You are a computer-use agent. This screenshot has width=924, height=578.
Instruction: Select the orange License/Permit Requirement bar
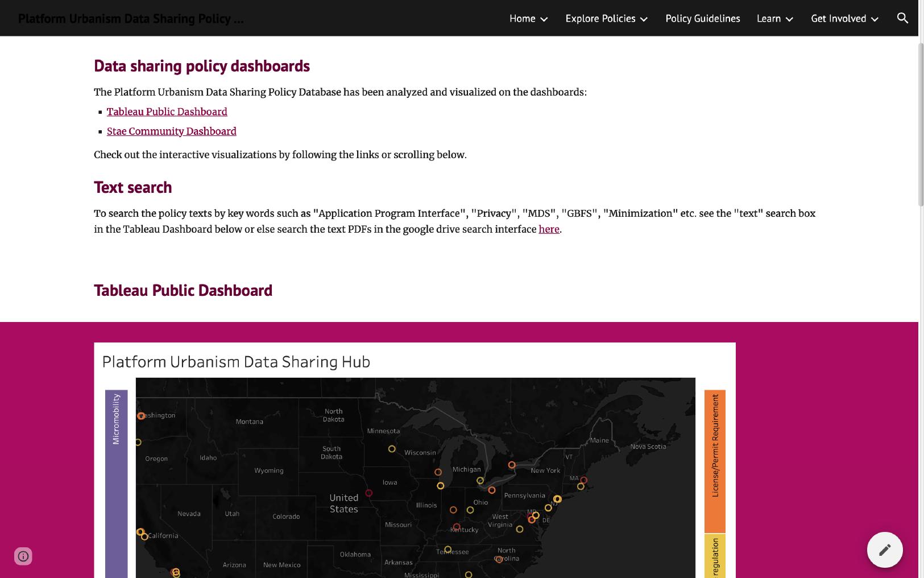(x=715, y=461)
